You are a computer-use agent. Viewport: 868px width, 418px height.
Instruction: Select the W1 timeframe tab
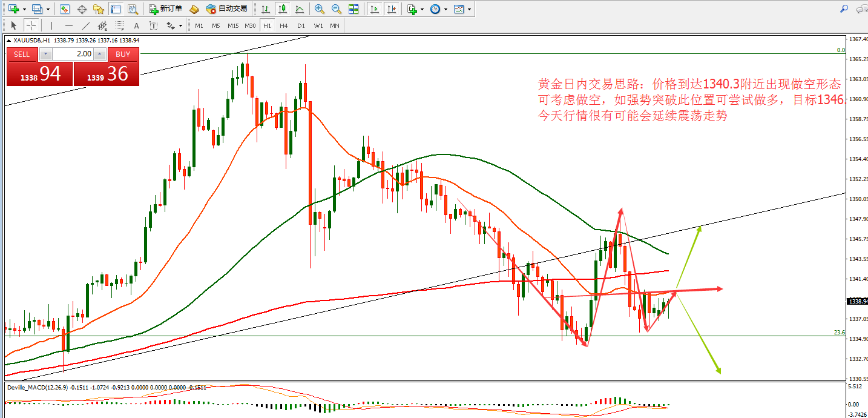[x=318, y=25]
